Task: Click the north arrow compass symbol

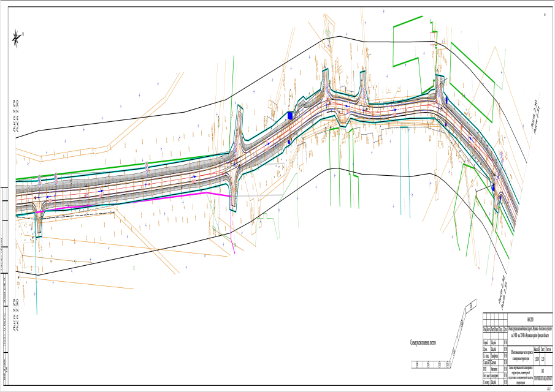Action: click(x=16, y=39)
